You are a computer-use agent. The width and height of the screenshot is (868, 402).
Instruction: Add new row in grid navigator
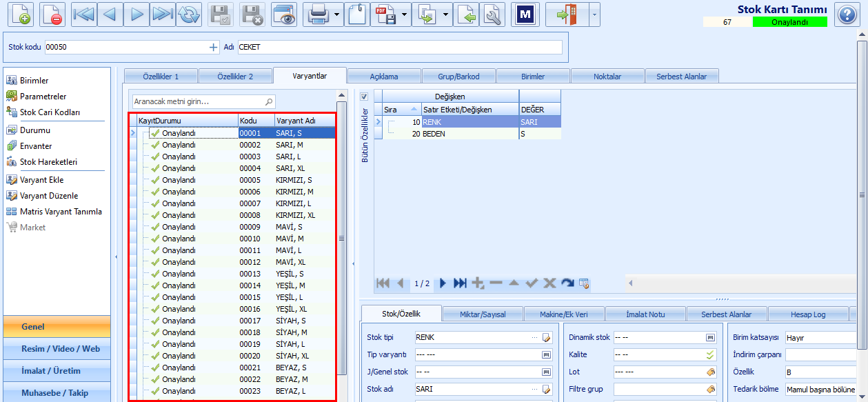pyautogui.click(x=478, y=283)
